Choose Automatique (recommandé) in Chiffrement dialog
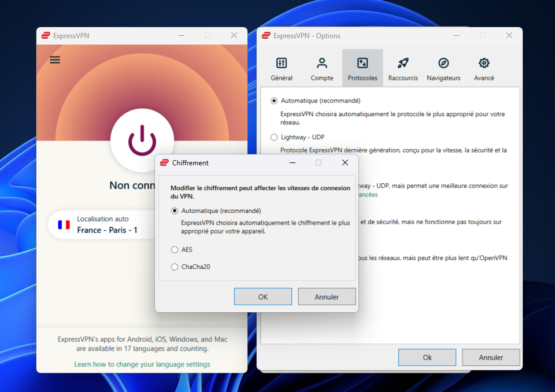The height and width of the screenshot is (392, 555). [175, 211]
